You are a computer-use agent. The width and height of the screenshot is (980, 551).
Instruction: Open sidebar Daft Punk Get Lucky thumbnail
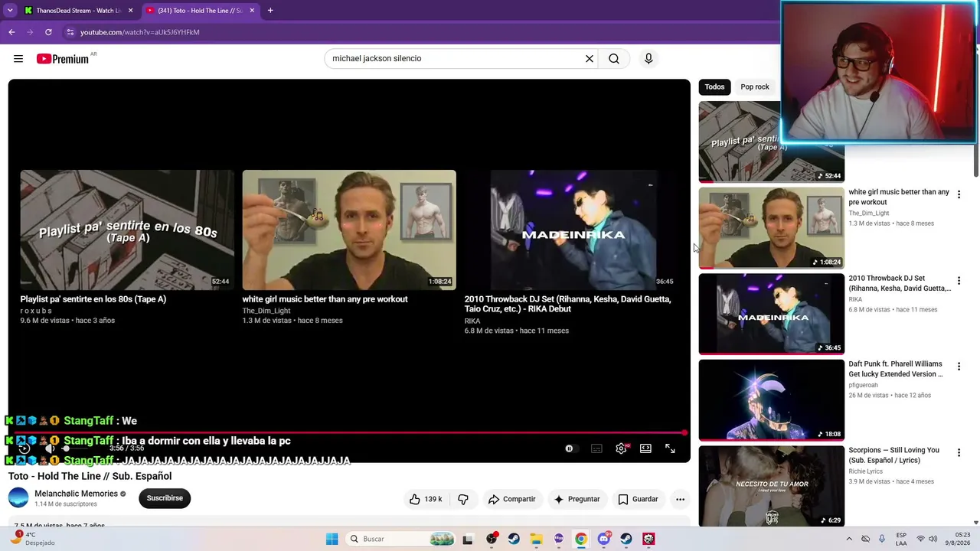pos(771,400)
